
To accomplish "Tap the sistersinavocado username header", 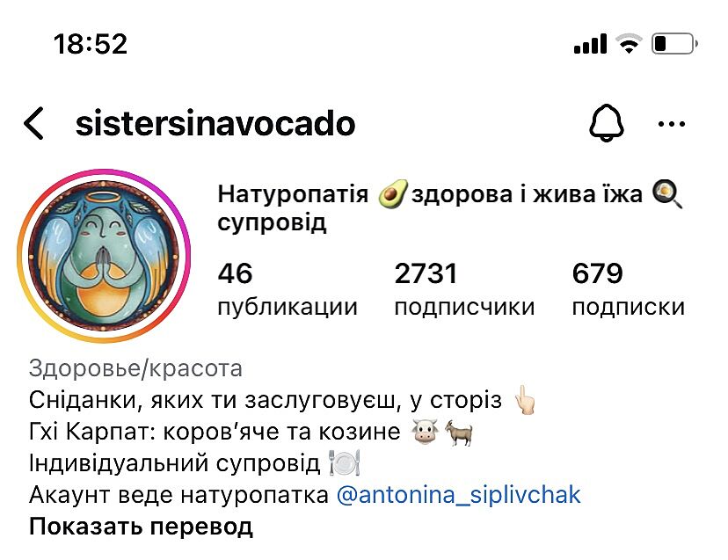I will click(x=215, y=123).
